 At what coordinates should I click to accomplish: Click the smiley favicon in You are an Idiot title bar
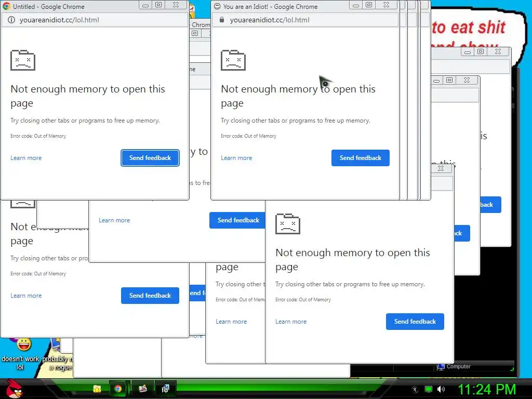coord(217,6)
